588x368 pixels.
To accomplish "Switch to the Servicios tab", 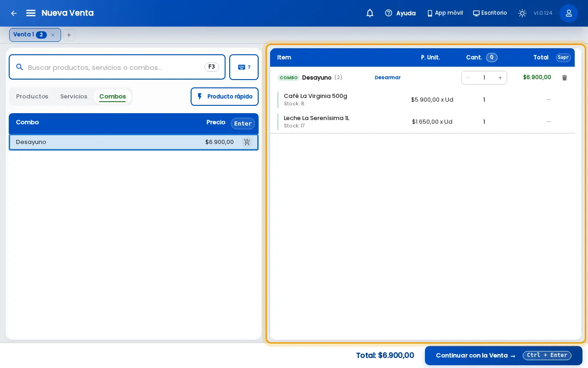I will click(73, 97).
